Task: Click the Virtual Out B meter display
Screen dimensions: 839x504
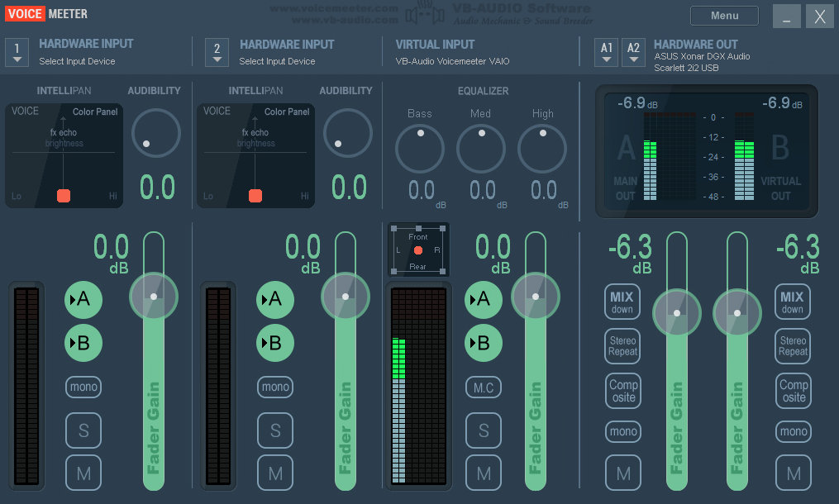Action: pos(744,156)
